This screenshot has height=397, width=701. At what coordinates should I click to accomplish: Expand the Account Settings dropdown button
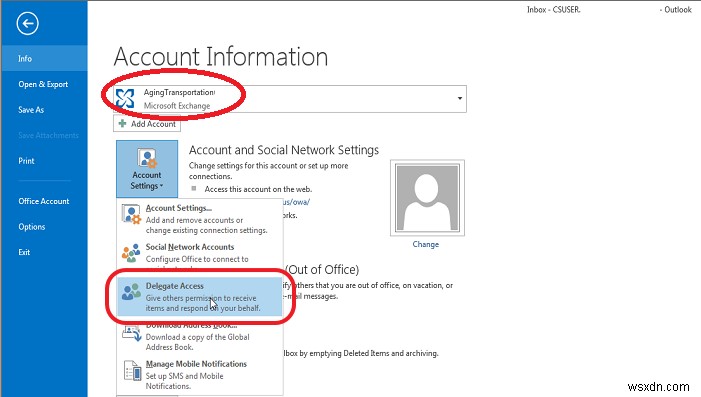[x=147, y=169]
